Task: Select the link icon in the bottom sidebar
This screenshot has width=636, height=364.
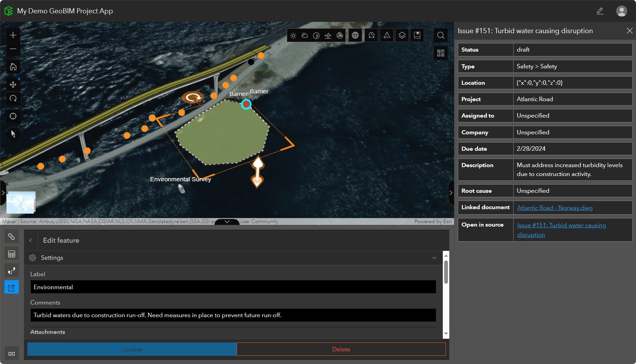Action: coord(12,236)
